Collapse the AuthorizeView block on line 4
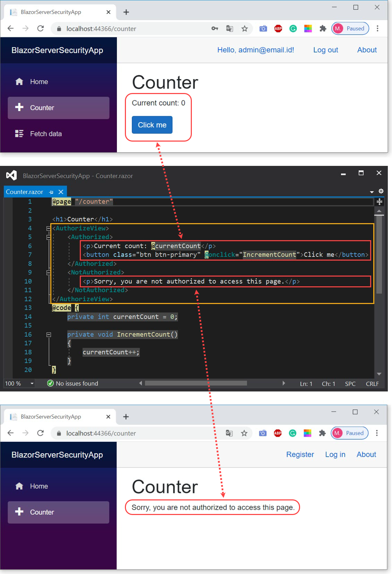The height and width of the screenshot is (574, 392). tap(49, 228)
